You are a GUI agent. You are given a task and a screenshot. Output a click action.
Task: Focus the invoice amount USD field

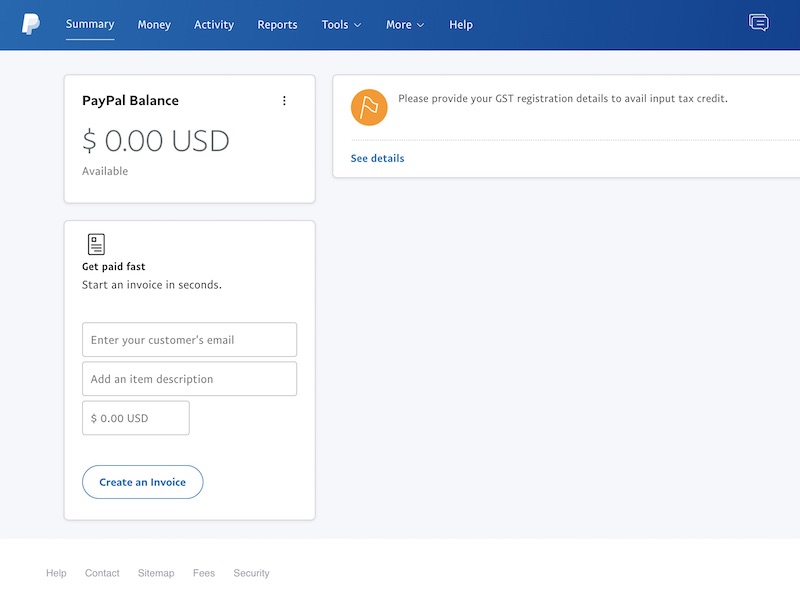click(136, 418)
